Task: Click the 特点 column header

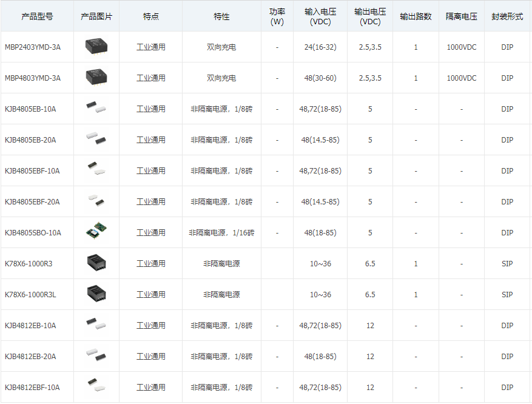Action: 151,16
